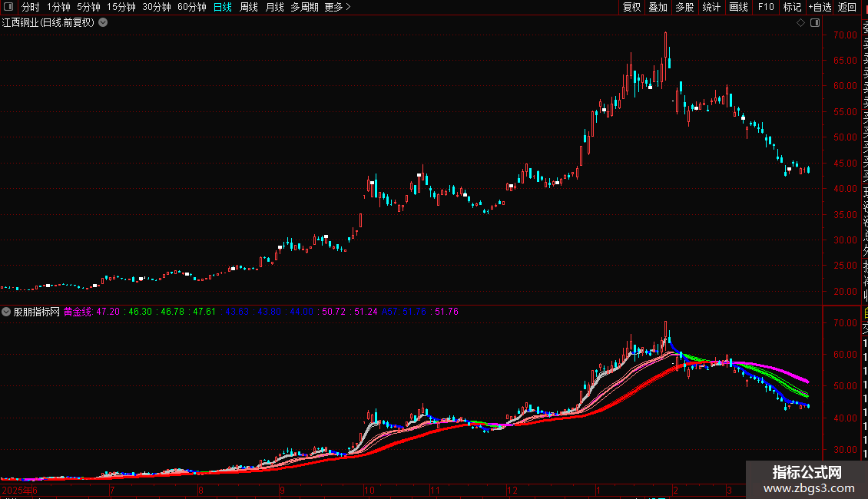Select the 60分钟 period tab
This screenshot has width=868, height=499.
[x=192, y=7]
